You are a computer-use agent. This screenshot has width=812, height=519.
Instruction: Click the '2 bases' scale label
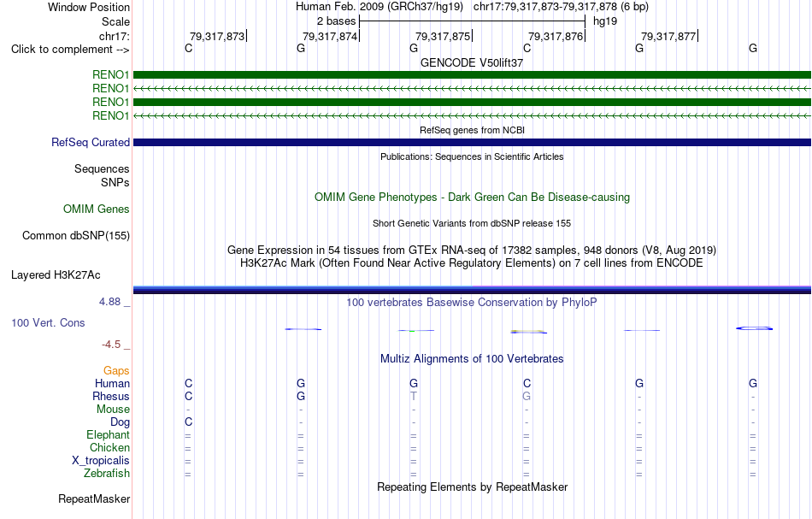[x=336, y=21]
